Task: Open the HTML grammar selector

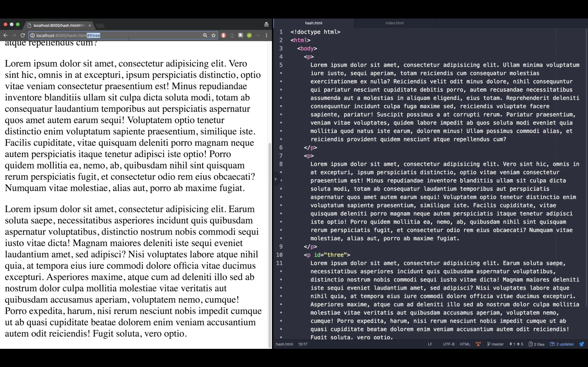Action: (465, 344)
